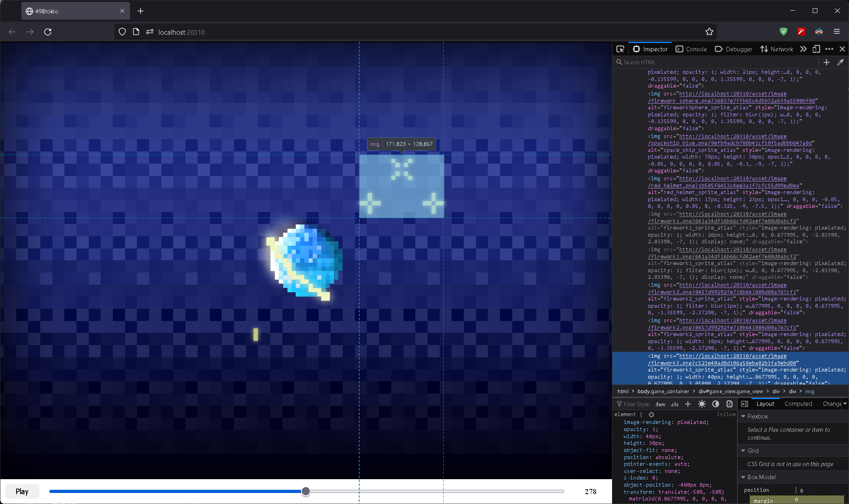Image resolution: width=849 pixels, height=504 pixels.
Task: Activate the element picker tool
Action: (x=620, y=49)
